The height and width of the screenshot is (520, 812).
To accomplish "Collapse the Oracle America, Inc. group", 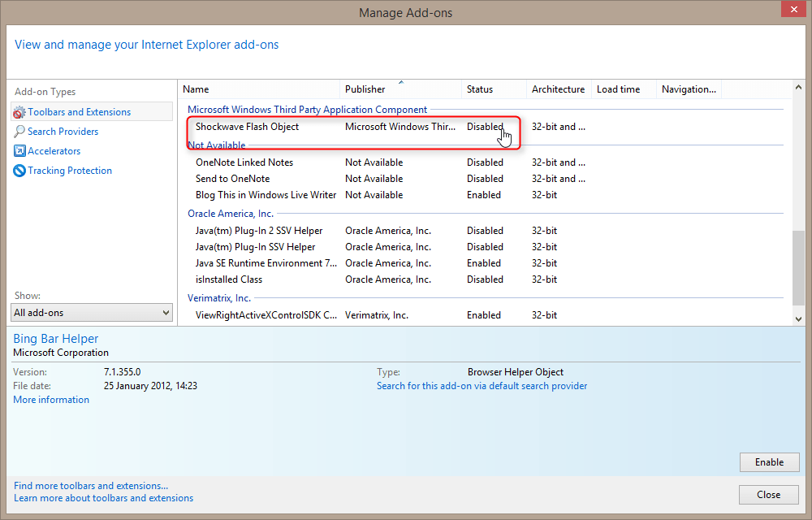I will pyautogui.click(x=231, y=214).
